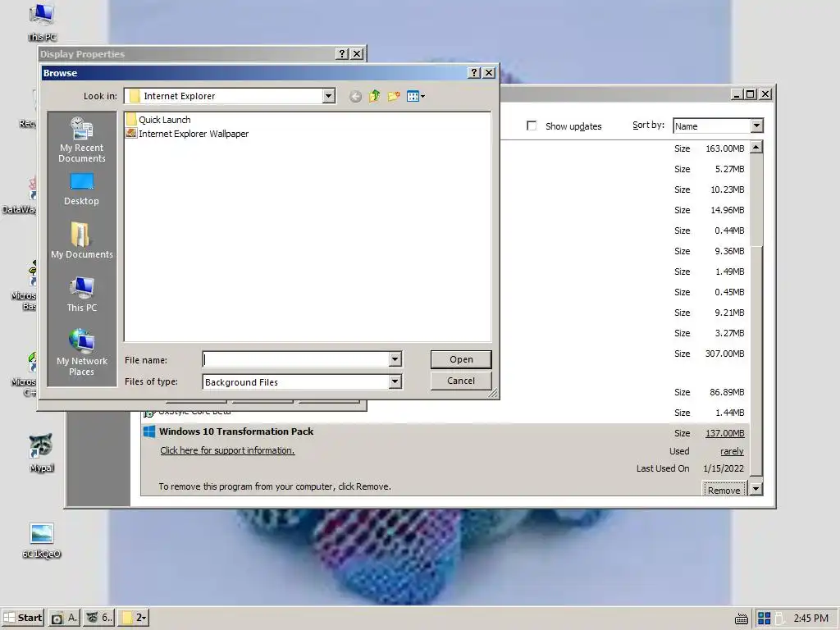
Task: Click the 86.89MB size entry
Action: (727, 392)
